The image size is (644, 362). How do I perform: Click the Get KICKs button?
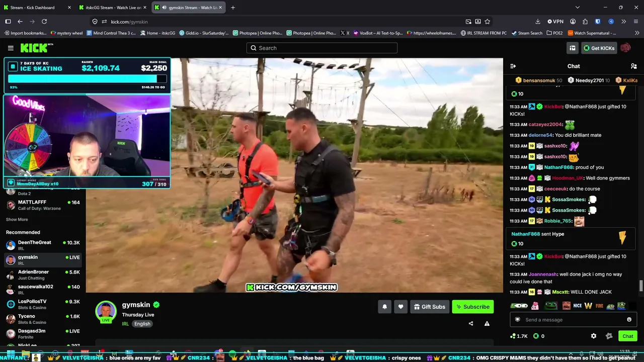[x=599, y=48]
